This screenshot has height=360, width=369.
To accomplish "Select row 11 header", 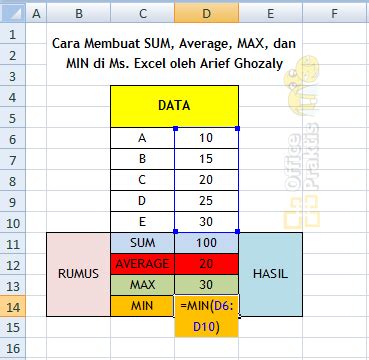I will (12, 244).
